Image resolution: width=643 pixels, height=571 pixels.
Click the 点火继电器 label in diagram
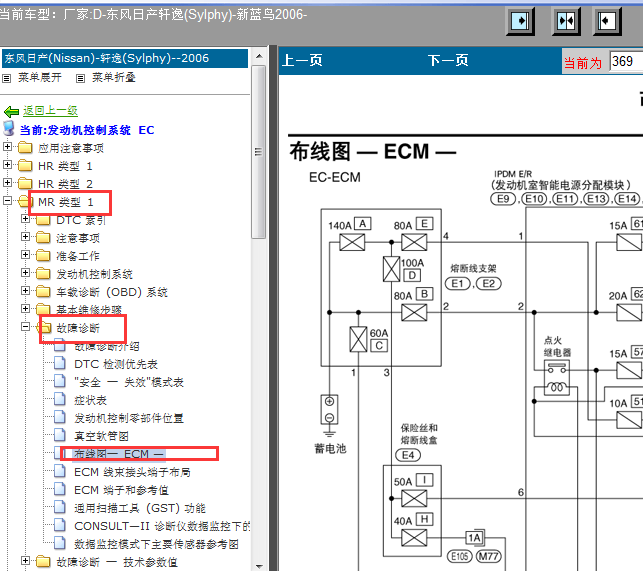557,346
